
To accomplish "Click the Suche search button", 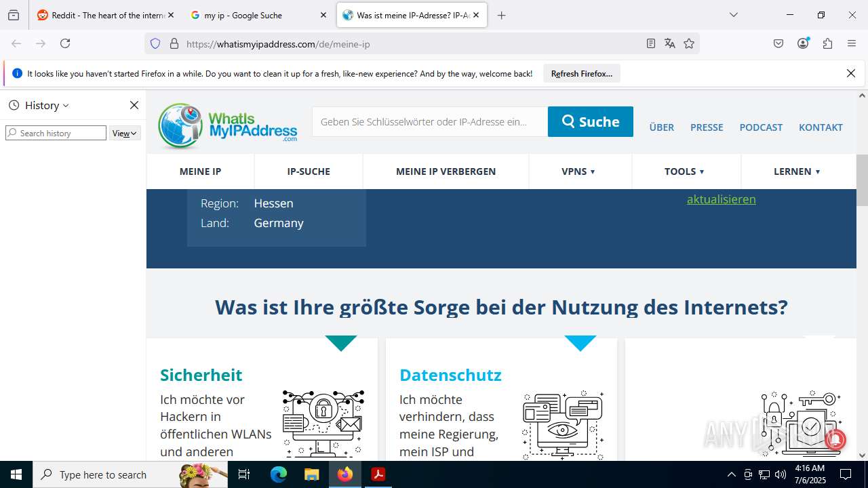I will (591, 121).
